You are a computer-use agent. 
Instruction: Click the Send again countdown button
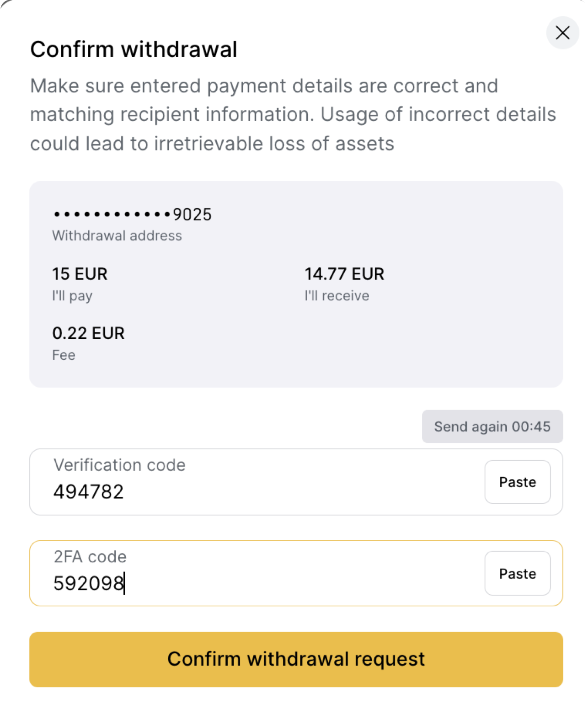[492, 427]
